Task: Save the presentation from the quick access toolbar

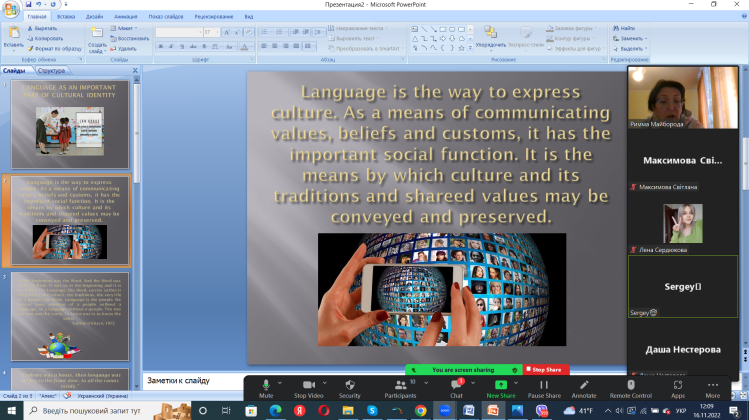Action: [28, 4]
